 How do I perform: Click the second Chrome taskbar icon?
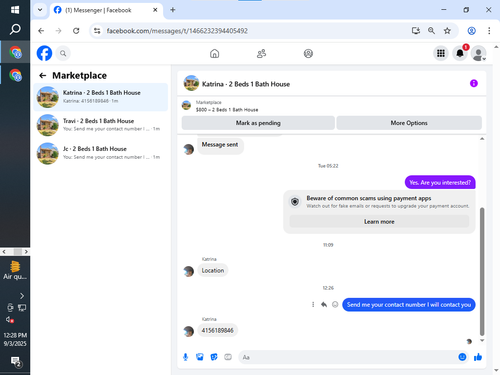click(x=15, y=75)
